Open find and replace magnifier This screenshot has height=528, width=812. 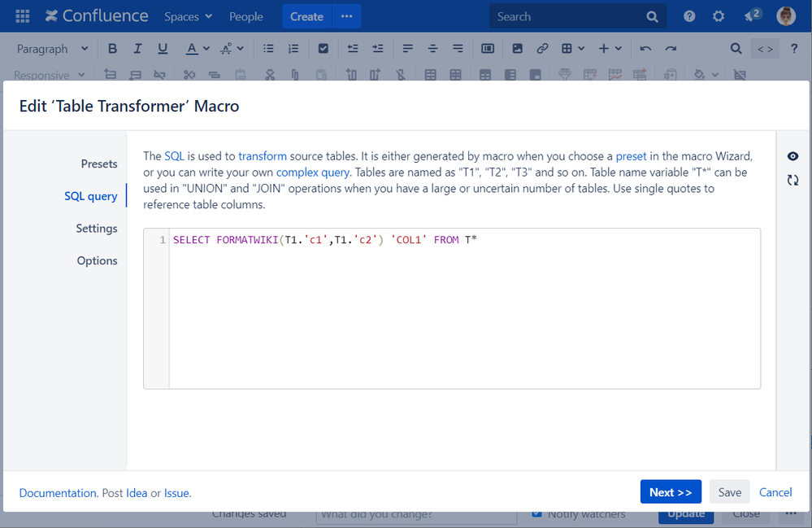tap(736, 49)
